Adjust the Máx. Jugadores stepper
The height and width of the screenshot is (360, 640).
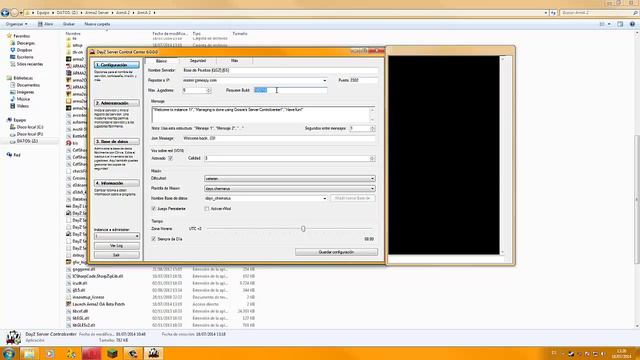coord(209,90)
